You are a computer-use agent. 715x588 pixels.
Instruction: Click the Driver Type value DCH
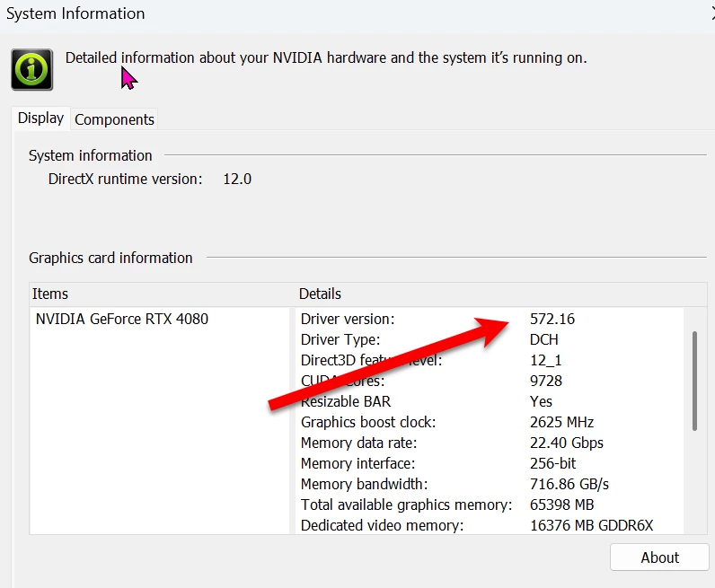click(x=544, y=339)
